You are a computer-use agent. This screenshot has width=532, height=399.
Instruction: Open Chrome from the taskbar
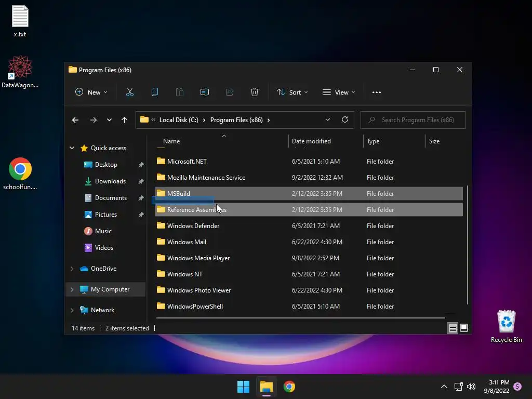tap(289, 387)
